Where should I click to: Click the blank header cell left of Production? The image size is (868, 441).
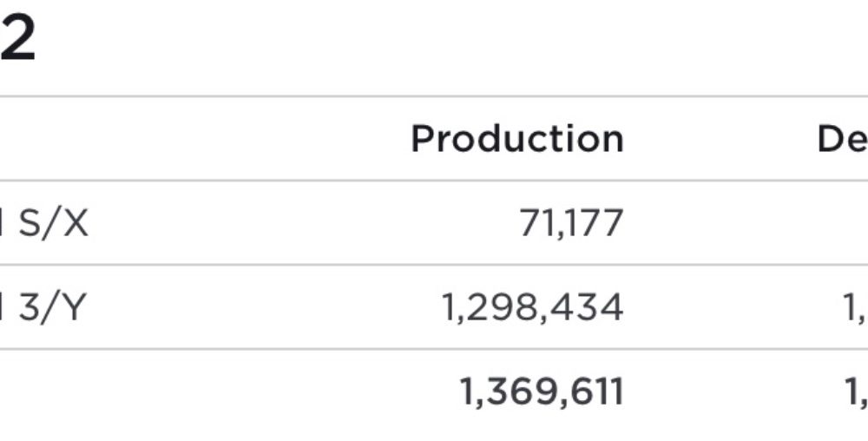click(166, 138)
